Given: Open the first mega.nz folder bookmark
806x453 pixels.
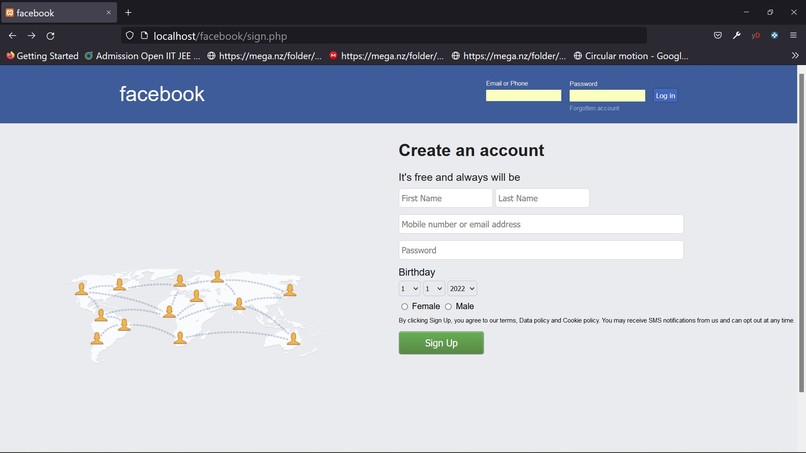Looking at the screenshot, I should point(264,56).
